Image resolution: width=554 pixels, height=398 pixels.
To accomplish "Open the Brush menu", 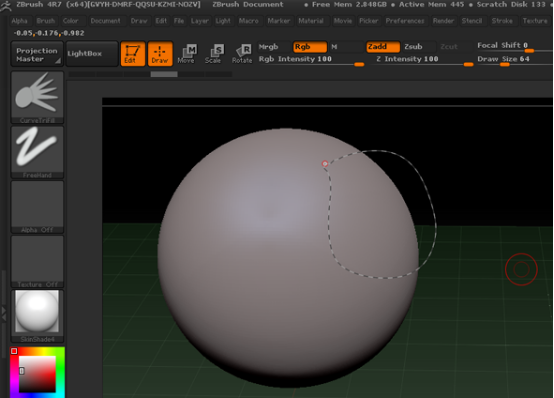I will point(46,21).
